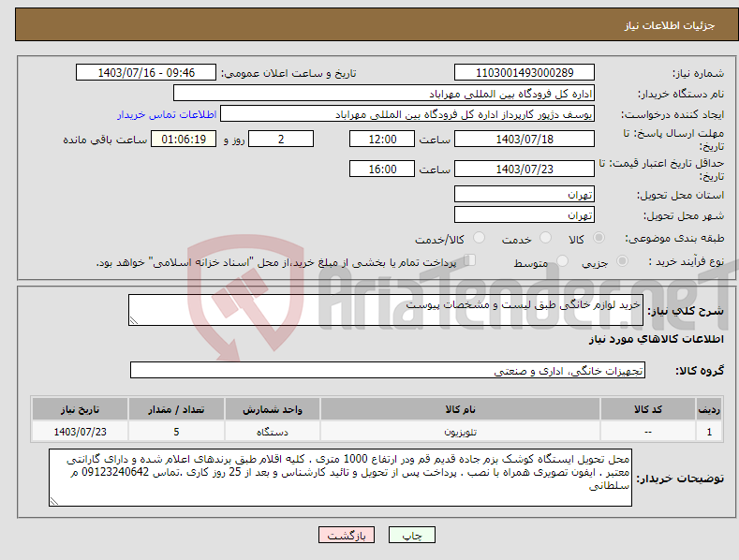Click the price validity time 16:00
The image size is (739, 560).
pyautogui.click(x=382, y=169)
